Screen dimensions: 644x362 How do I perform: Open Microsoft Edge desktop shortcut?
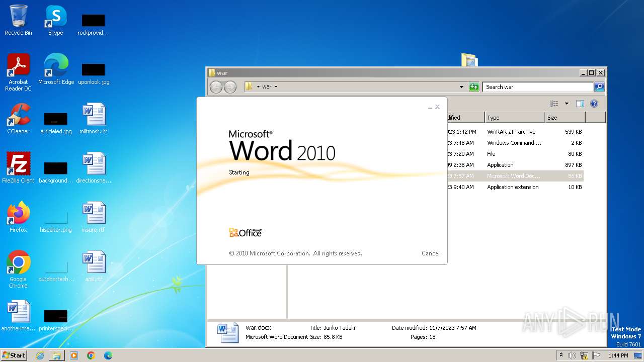point(56,69)
